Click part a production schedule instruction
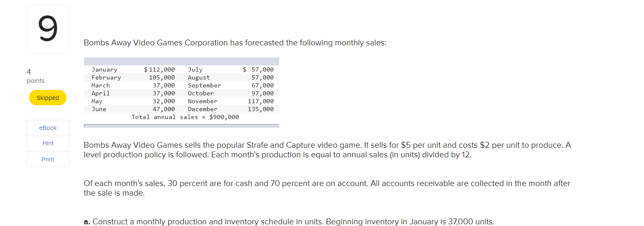644x226 pixels. tap(289, 221)
